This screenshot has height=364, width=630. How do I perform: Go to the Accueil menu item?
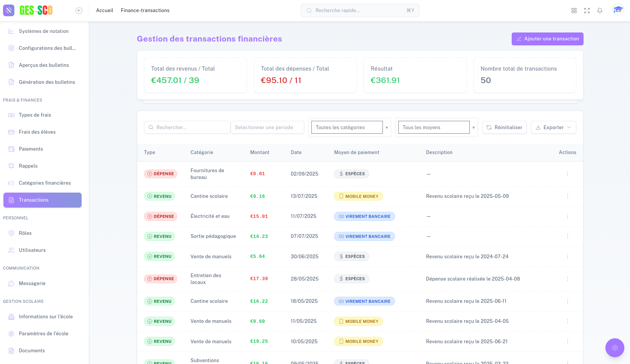(x=104, y=10)
